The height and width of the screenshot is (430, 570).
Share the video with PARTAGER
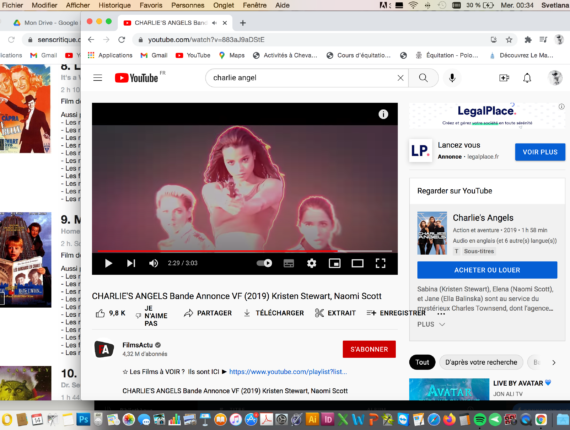pos(208,313)
